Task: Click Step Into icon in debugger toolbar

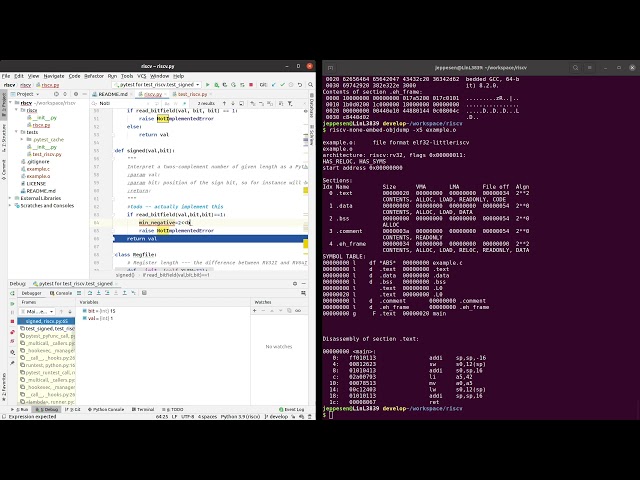Action: coord(98,293)
